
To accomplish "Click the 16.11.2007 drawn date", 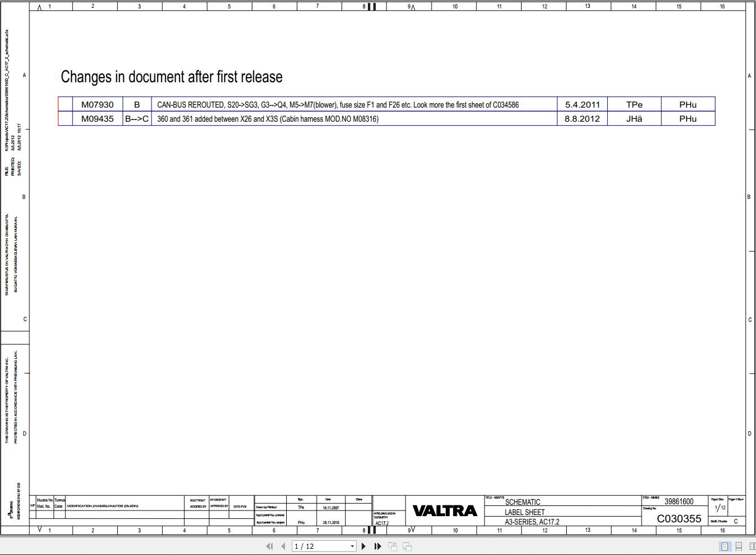I will (x=331, y=508).
